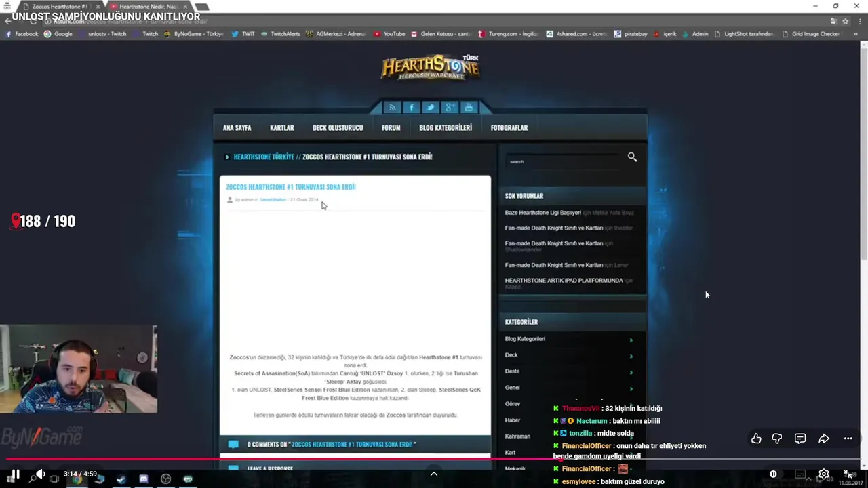The image size is (868, 488).
Task: Open the Gelen Kutusu bookmark
Action: pyautogui.click(x=441, y=34)
